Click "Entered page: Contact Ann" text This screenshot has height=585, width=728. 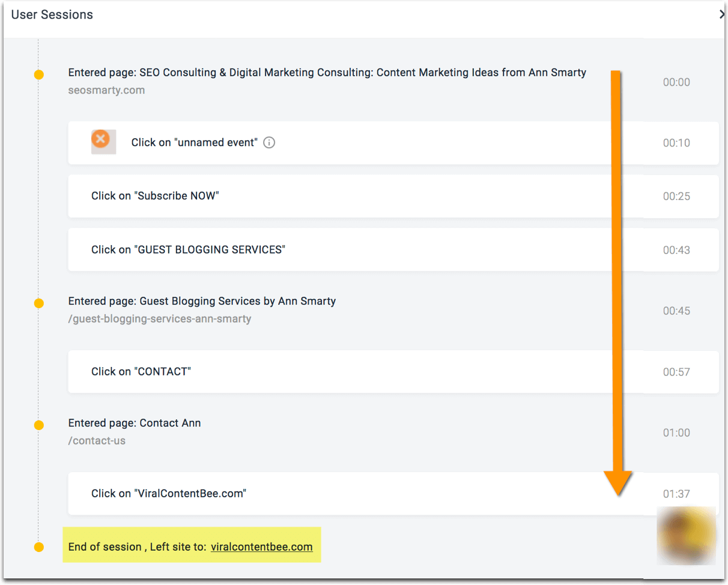135,423
